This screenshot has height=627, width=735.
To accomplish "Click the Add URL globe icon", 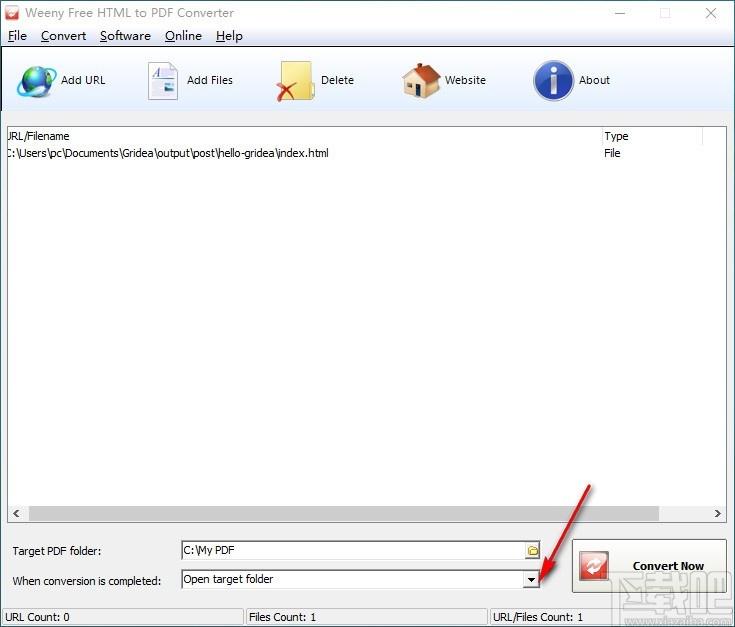I will 36,81.
